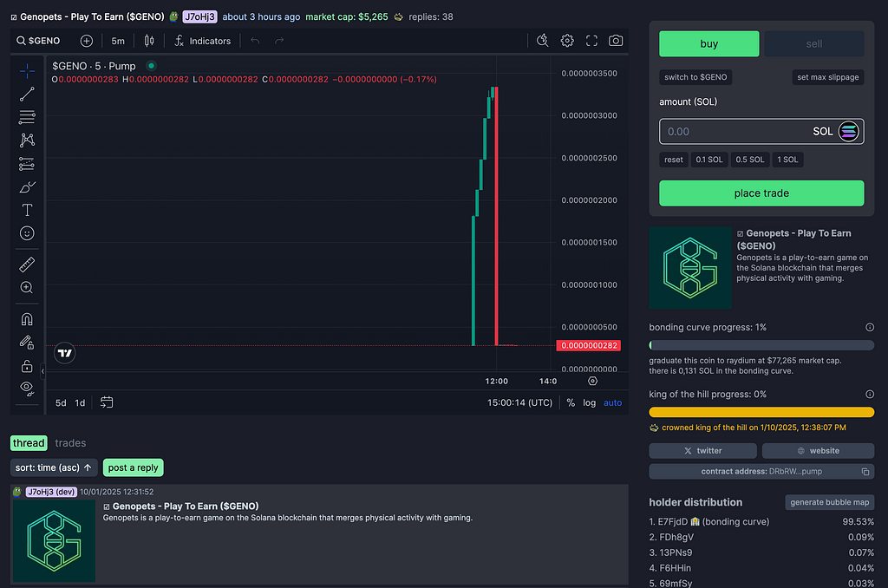This screenshot has width=888, height=588.
Task: Switch to the thread tab
Action: tap(29, 443)
